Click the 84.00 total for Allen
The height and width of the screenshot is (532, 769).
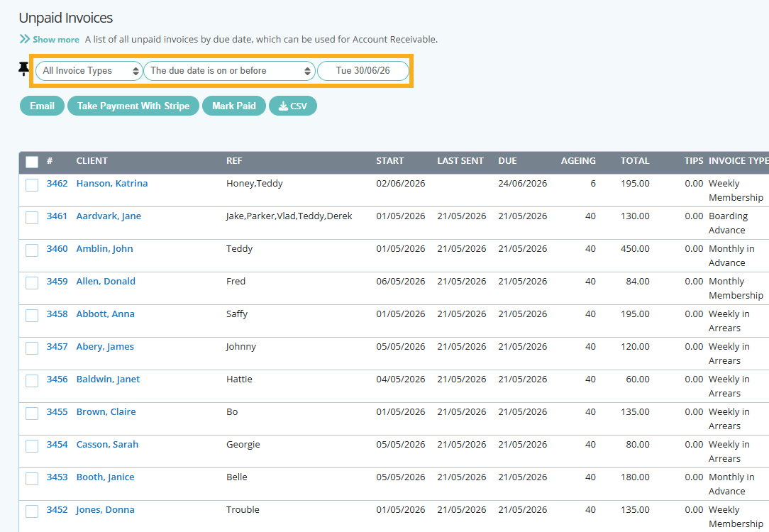pos(637,281)
